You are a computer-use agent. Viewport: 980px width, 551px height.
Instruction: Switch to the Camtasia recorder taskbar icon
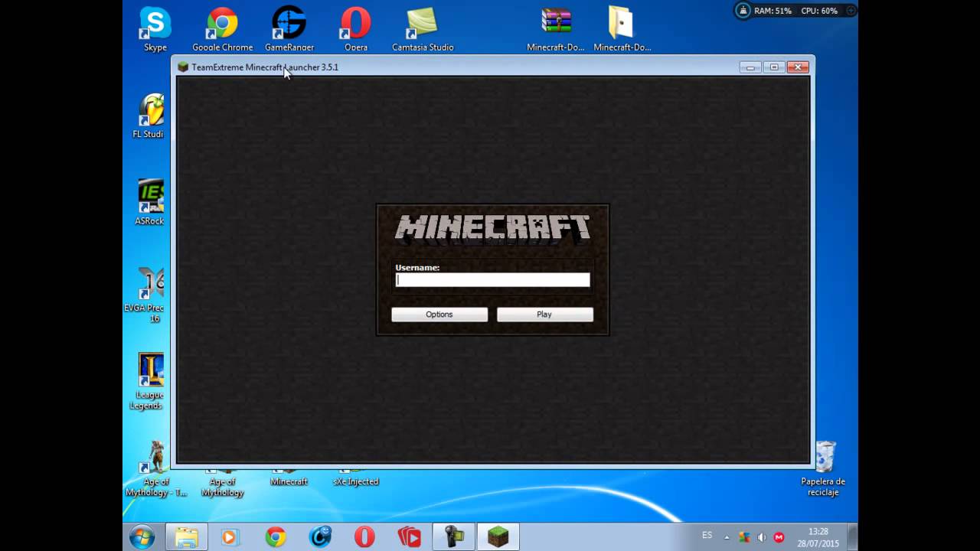pyautogui.click(x=454, y=537)
